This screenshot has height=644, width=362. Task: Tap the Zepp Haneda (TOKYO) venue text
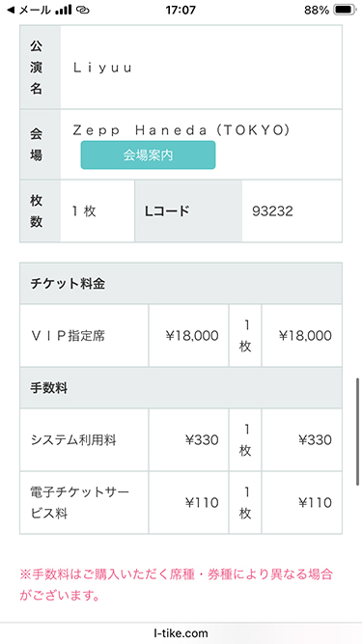pos(181,130)
